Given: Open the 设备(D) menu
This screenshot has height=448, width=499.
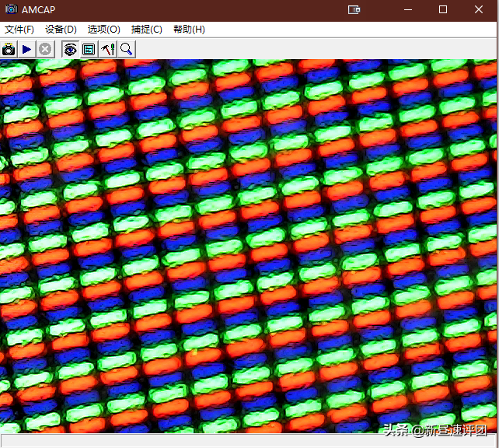Looking at the screenshot, I should click(x=61, y=30).
